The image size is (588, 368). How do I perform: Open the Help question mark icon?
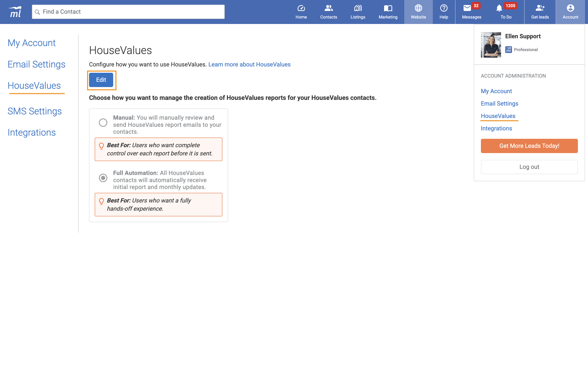point(444,8)
